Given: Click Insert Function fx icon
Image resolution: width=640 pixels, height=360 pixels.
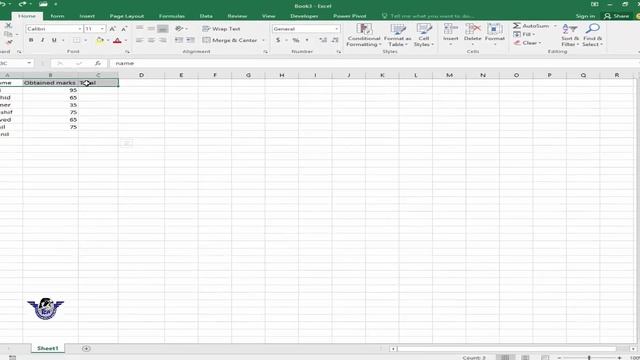Looking at the screenshot, I should point(98,63).
